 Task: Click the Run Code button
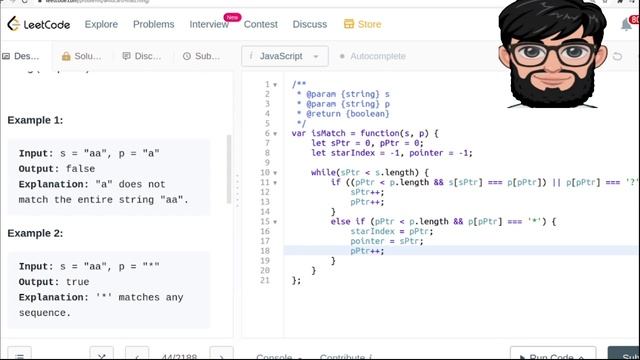tap(553, 354)
